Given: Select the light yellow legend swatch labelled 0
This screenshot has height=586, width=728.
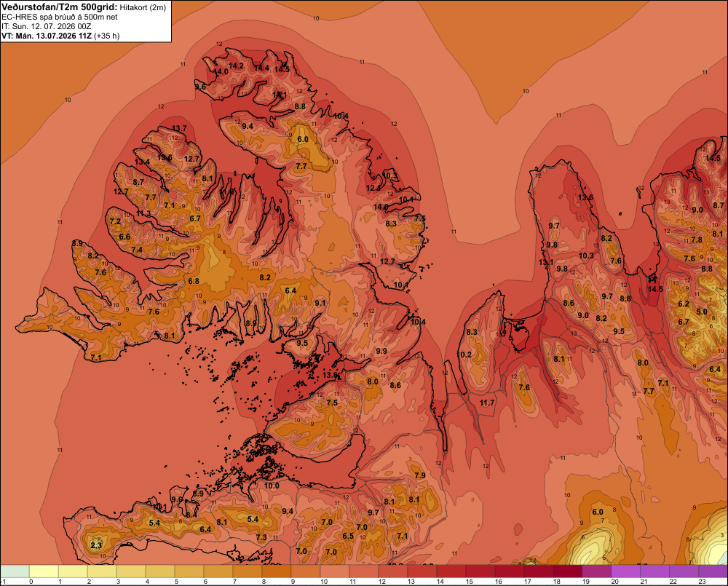Looking at the screenshot, I should click(44, 571).
